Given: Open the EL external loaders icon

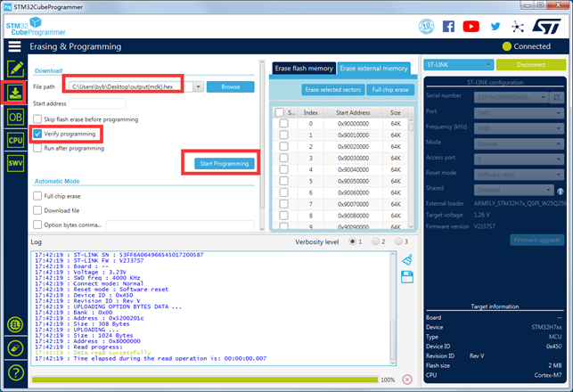Looking at the screenshot, I should 15,325.
